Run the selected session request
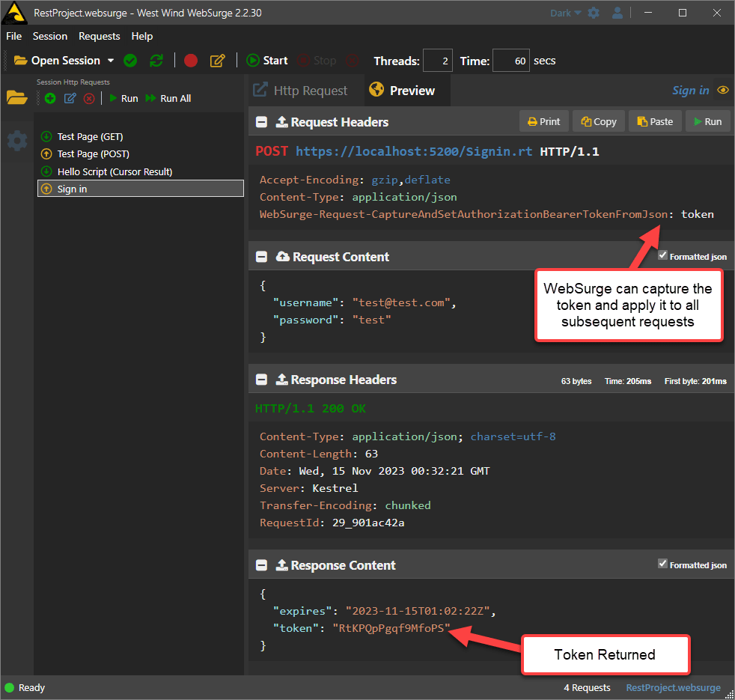 click(x=123, y=99)
